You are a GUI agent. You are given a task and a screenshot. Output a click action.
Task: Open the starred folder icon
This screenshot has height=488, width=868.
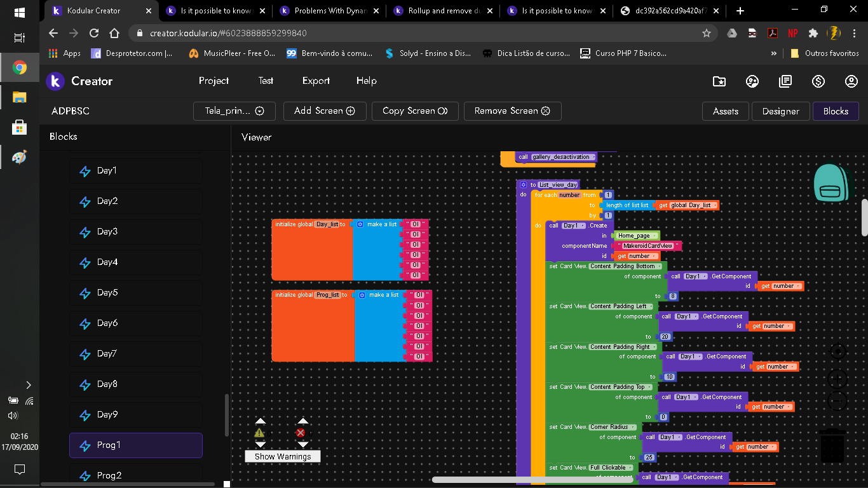coord(719,81)
